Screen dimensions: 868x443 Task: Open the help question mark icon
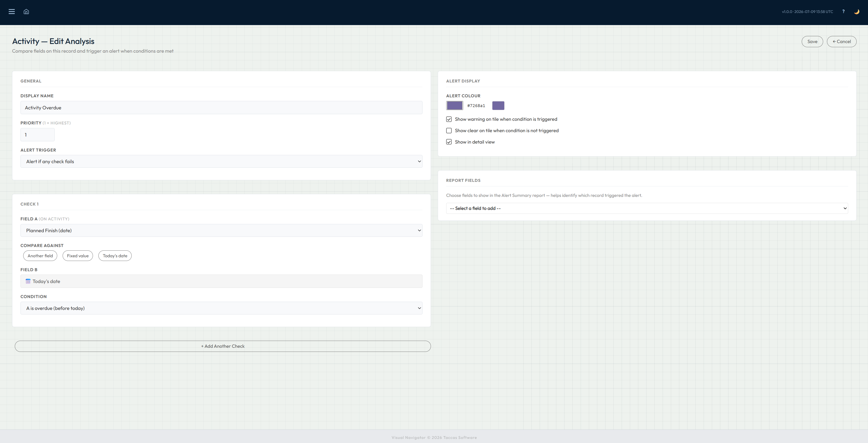(843, 11)
